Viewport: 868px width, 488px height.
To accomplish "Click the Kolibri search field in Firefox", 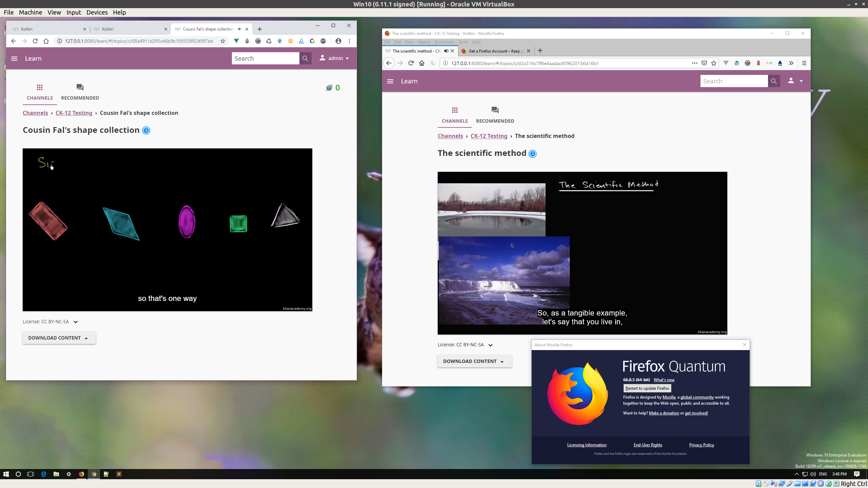I will (x=734, y=81).
